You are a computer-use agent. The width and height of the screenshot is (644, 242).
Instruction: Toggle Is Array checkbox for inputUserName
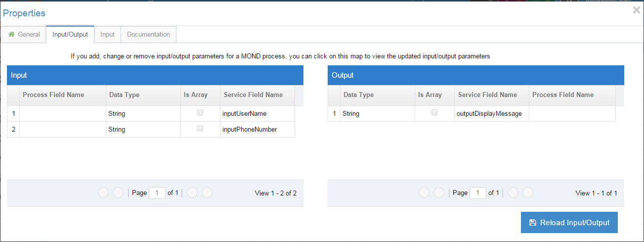200,113
